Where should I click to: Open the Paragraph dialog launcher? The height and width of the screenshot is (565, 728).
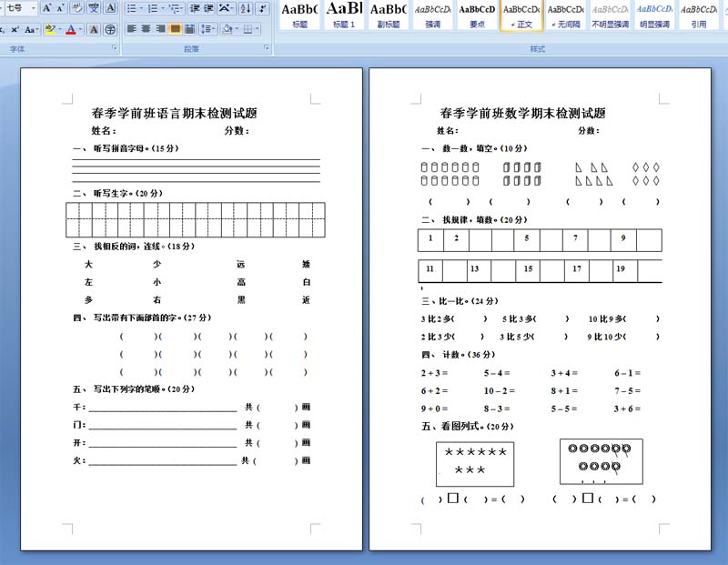(x=267, y=47)
